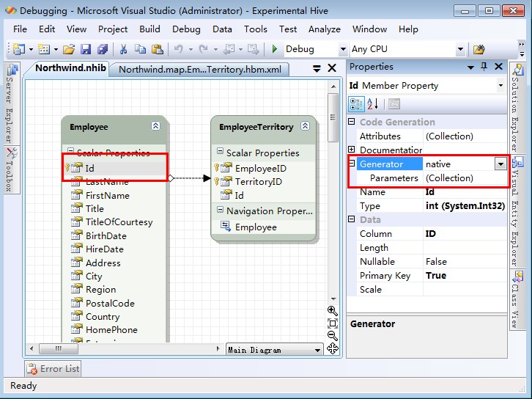This screenshot has height=399, width=532.
Task: Click the Find in Files toolbar icon
Action: pos(479,50)
